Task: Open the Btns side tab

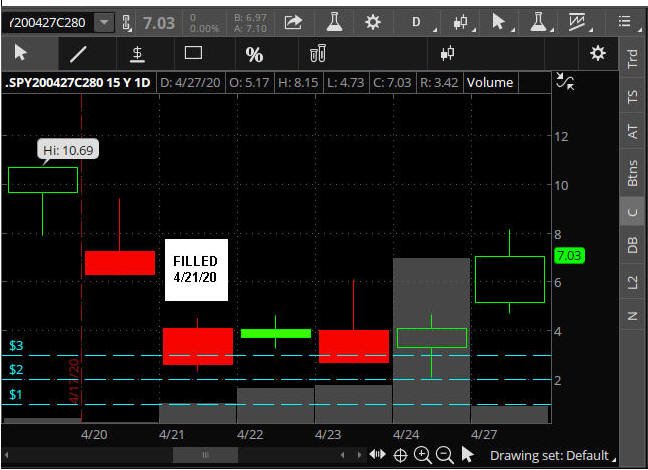Action: pyautogui.click(x=632, y=173)
